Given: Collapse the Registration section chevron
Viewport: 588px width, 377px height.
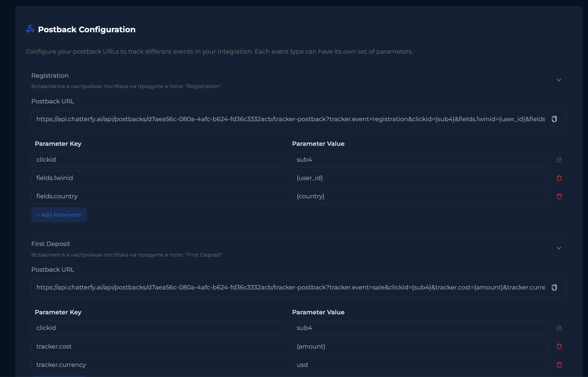Looking at the screenshot, I should [x=559, y=80].
